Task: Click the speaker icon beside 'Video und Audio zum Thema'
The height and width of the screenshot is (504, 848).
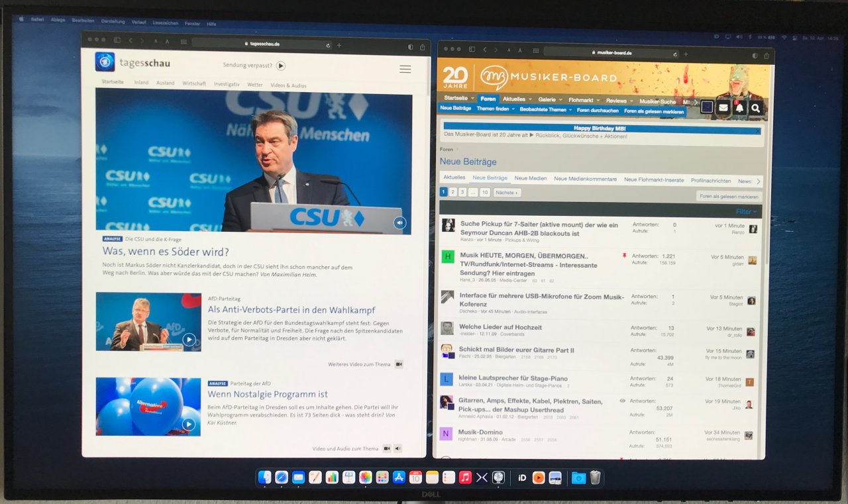Action: coord(398,448)
